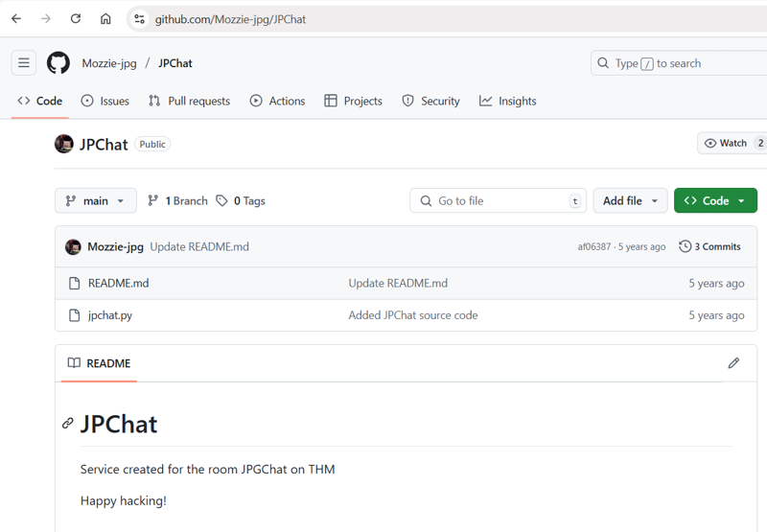Focus the Type / to search field
This screenshot has width=767, height=532.
(679, 63)
